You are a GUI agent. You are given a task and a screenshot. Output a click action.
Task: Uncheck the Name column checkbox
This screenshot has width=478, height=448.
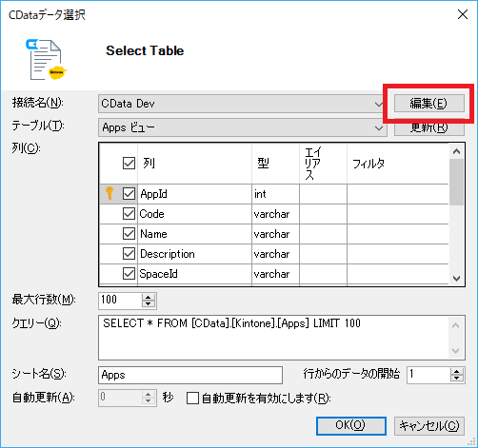click(129, 234)
